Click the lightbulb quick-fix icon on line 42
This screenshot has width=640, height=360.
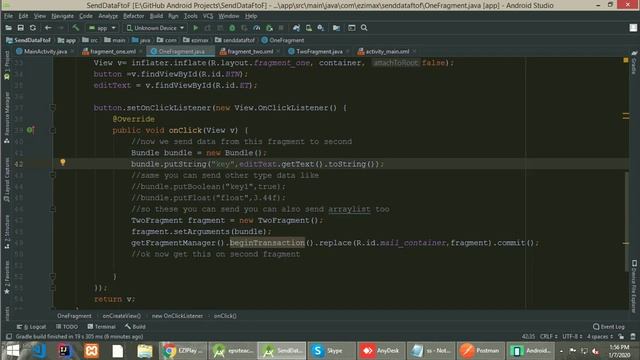point(63,162)
